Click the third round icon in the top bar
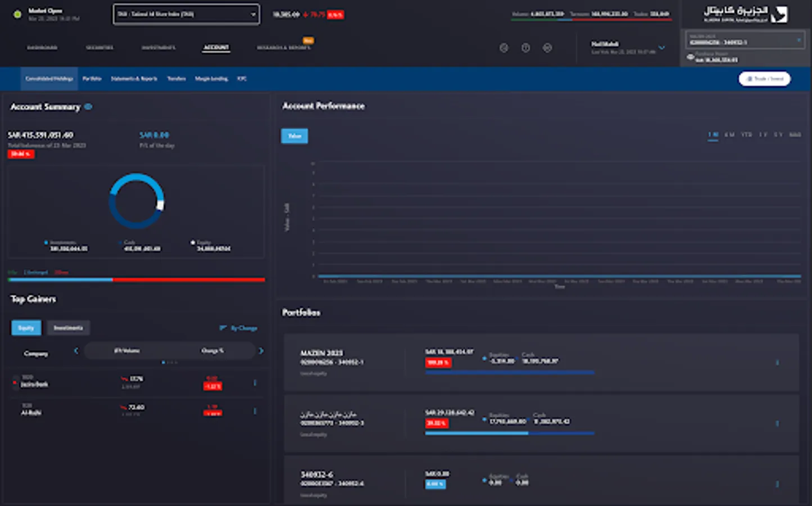Image resolution: width=812 pixels, height=506 pixels. pyautogui.click(x=547, y=48)
